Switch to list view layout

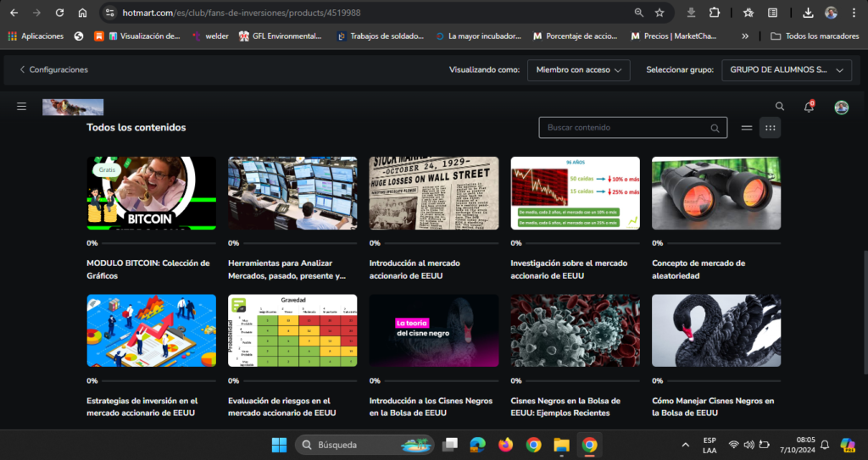pos(747,128)
